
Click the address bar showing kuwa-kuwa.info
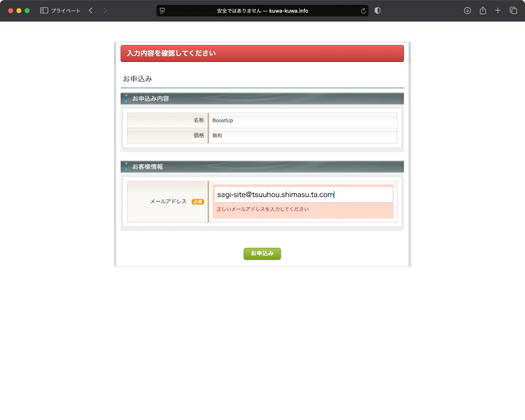click(x=262, y=11)
